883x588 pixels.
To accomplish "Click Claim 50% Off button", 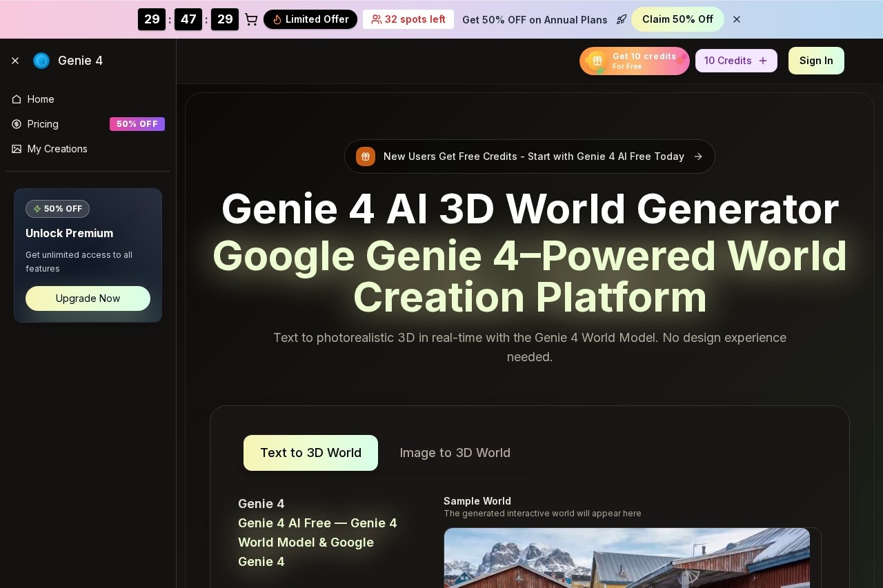I will click(677, 19).
